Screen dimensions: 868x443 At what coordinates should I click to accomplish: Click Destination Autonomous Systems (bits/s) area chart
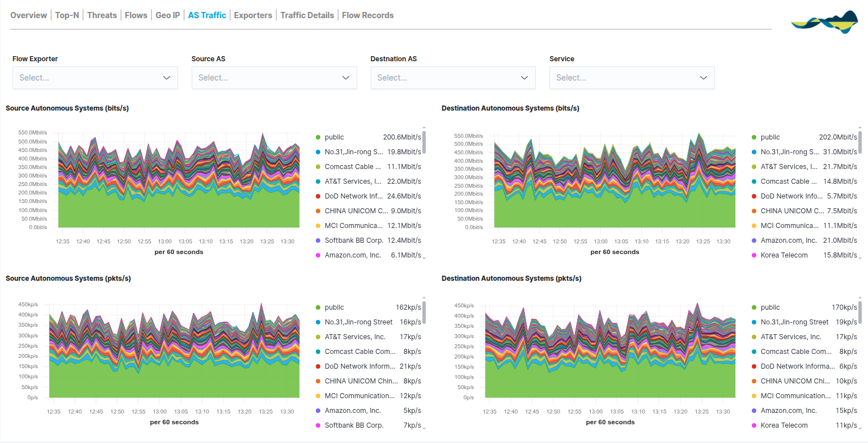[615, 182]
